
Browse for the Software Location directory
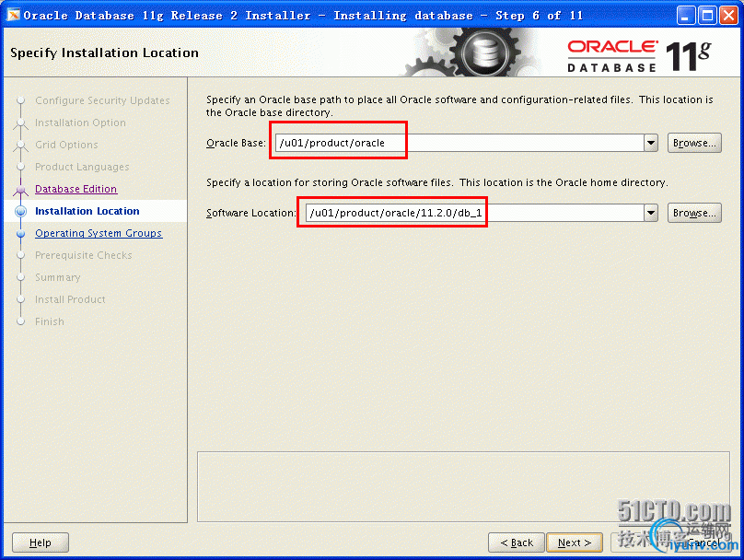694,213
